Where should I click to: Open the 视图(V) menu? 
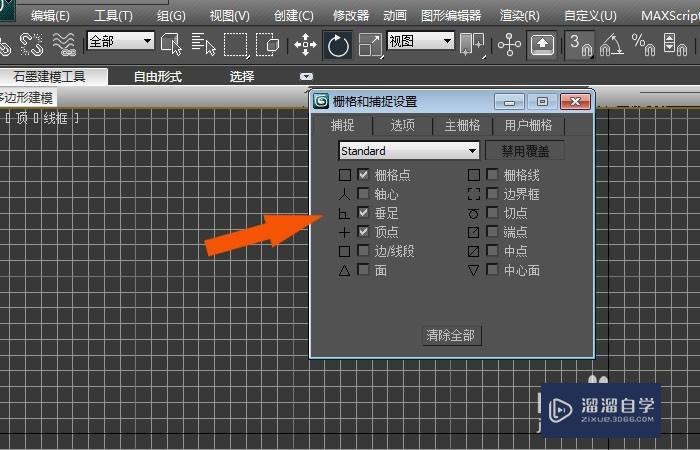229,16
